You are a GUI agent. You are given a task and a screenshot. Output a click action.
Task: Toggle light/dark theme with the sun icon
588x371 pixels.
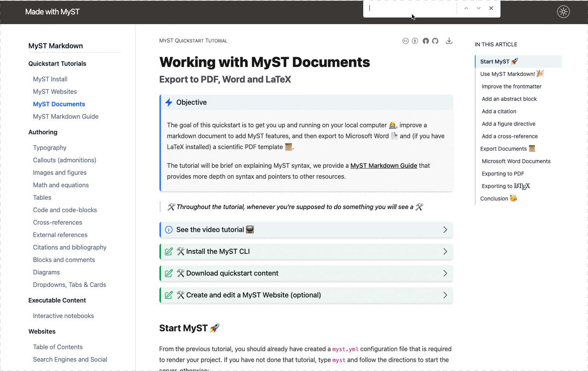point(563,12)
